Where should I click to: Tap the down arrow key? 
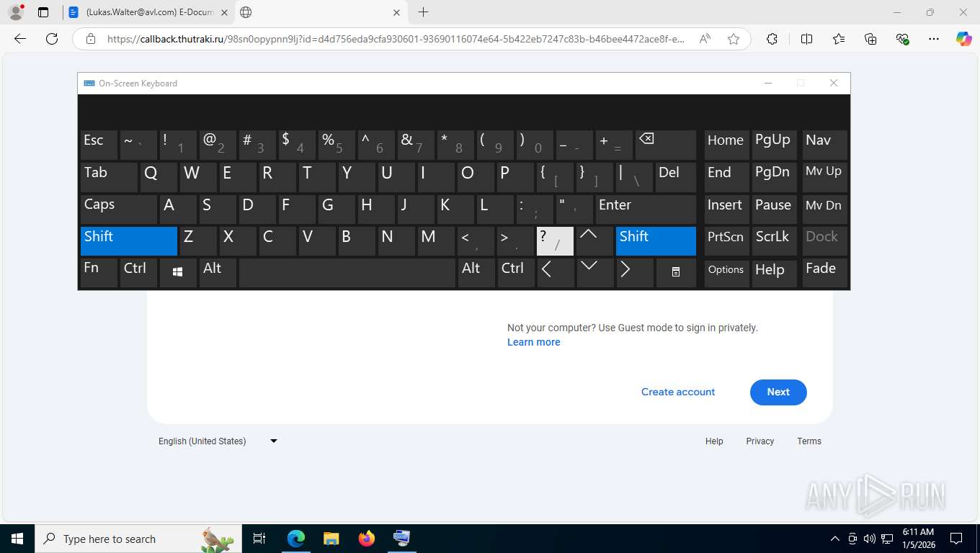pyautogui.click(x=594, y=272)
